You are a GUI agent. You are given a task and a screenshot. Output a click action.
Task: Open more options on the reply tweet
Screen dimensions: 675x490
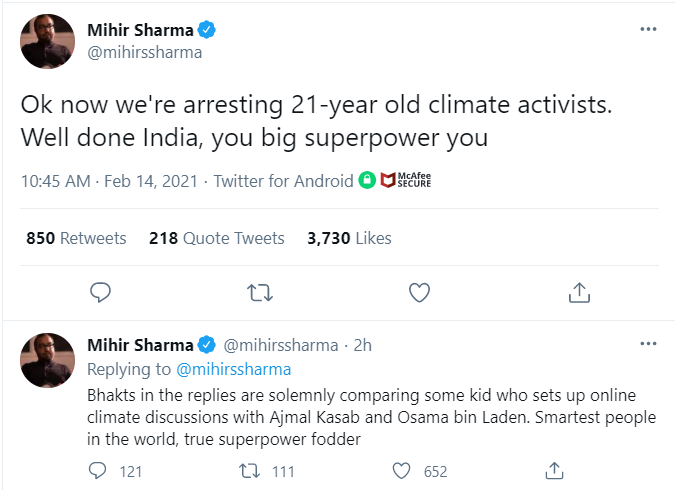[x=647, y=344]
